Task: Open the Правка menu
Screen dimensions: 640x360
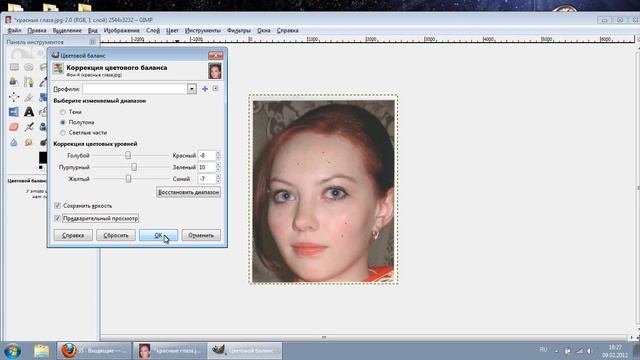Action: click(37, 31)
